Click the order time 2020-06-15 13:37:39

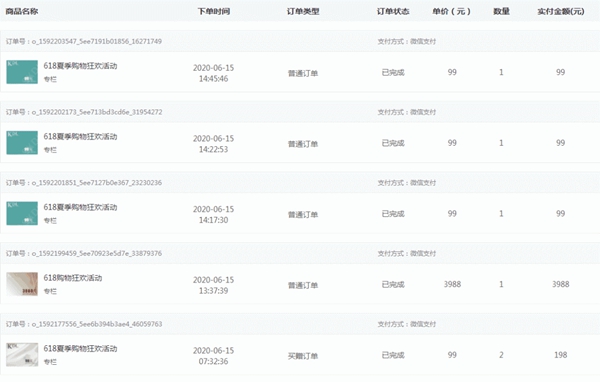(214, 285)
